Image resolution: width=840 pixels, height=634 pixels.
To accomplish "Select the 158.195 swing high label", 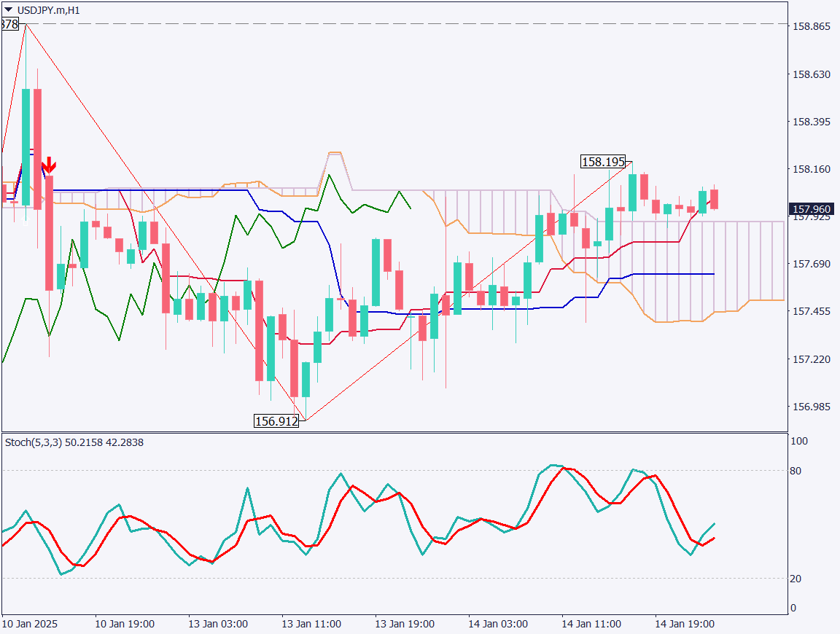I will [603, 162].
